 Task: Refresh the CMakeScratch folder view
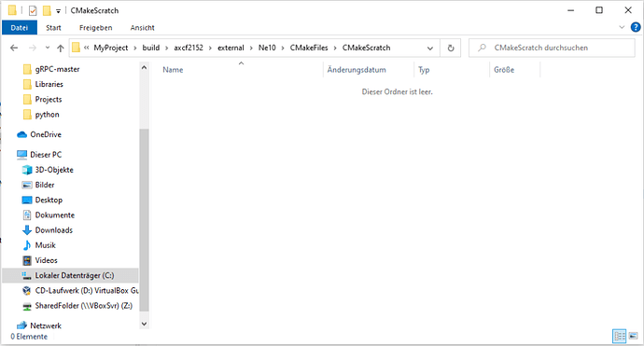pyautogui.click(x=451, y=48)
